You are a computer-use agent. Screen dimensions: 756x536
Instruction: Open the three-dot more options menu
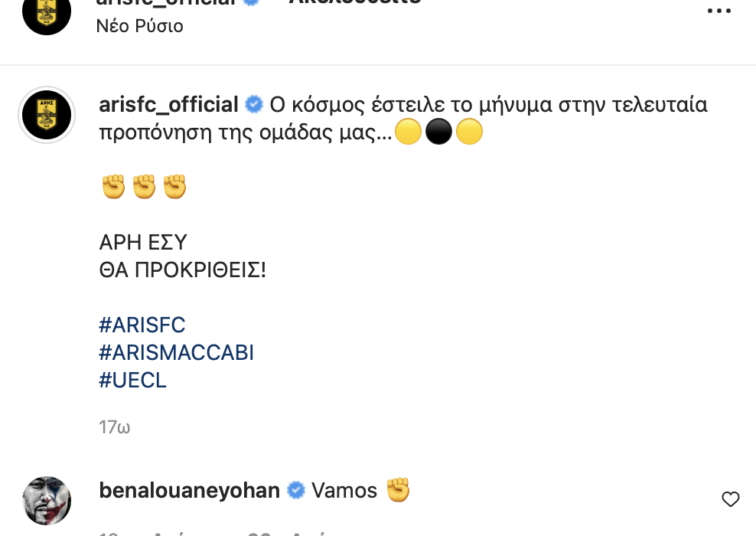pos(719,11)
